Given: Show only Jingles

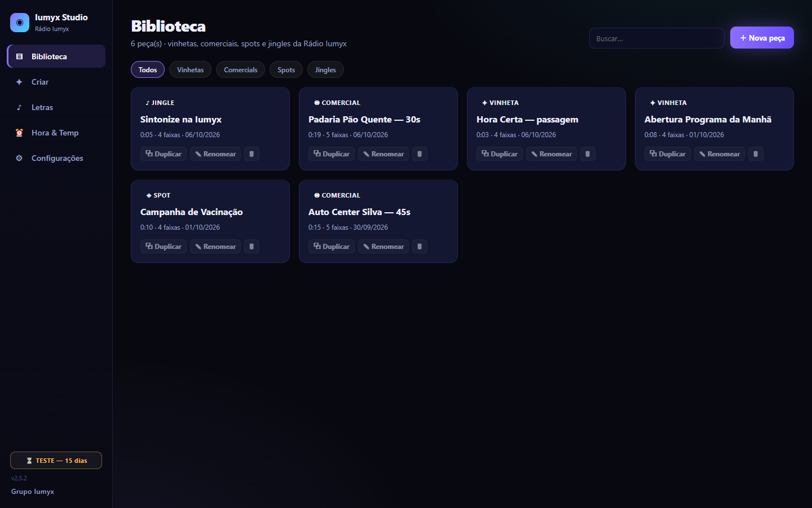Looking at the screenshot, I should 325,69.
